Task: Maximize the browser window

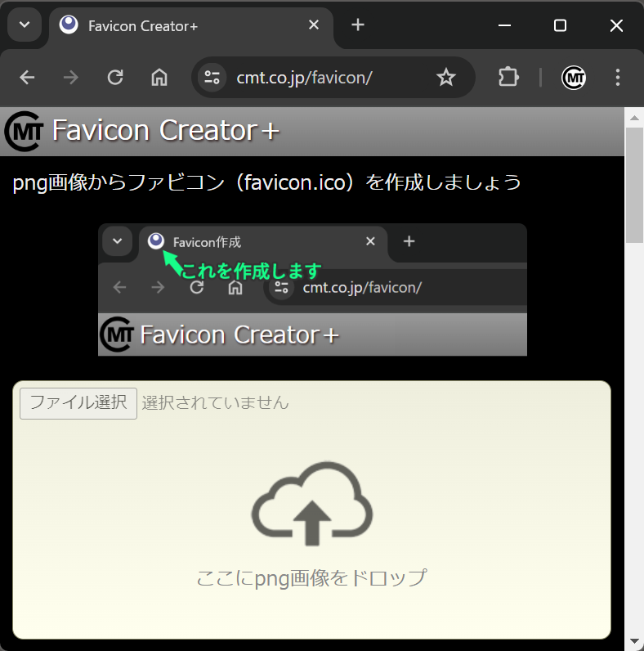Action: click(560, 25)
